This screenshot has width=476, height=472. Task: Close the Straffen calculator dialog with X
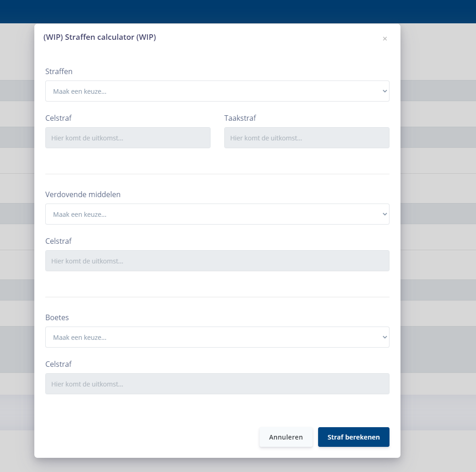[x=385, y=39]
